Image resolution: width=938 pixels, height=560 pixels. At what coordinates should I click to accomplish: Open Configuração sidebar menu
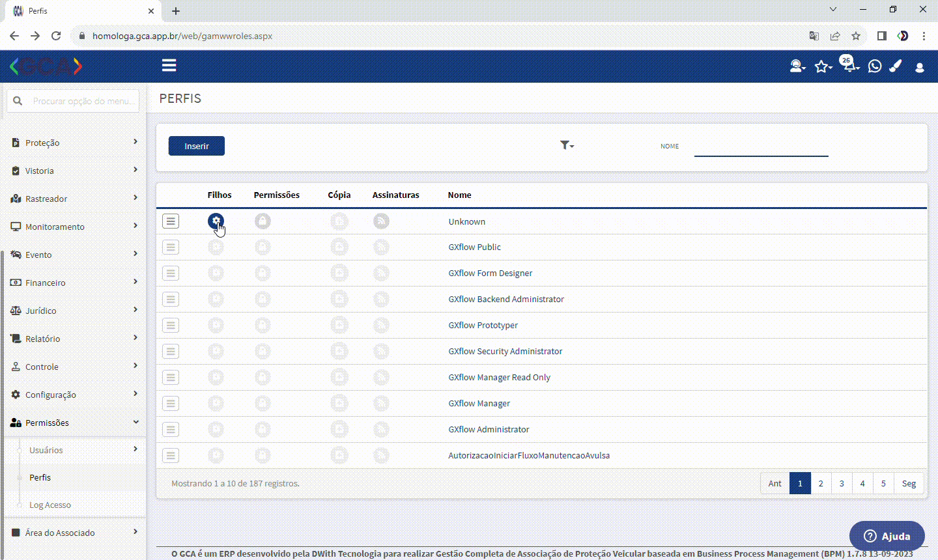coord(75,395)
